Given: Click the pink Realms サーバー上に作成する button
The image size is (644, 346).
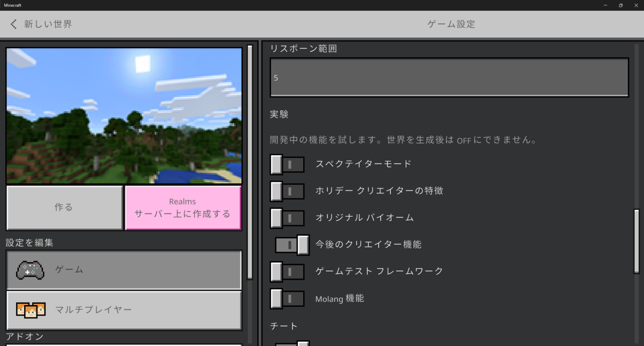Looking at the screenshot, I should (183, 208).
